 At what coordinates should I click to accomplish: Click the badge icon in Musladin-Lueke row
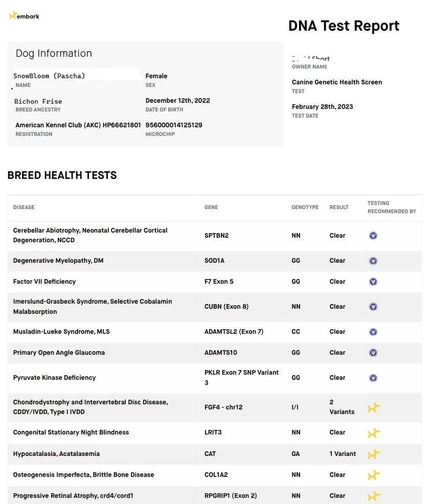(373, 332)
